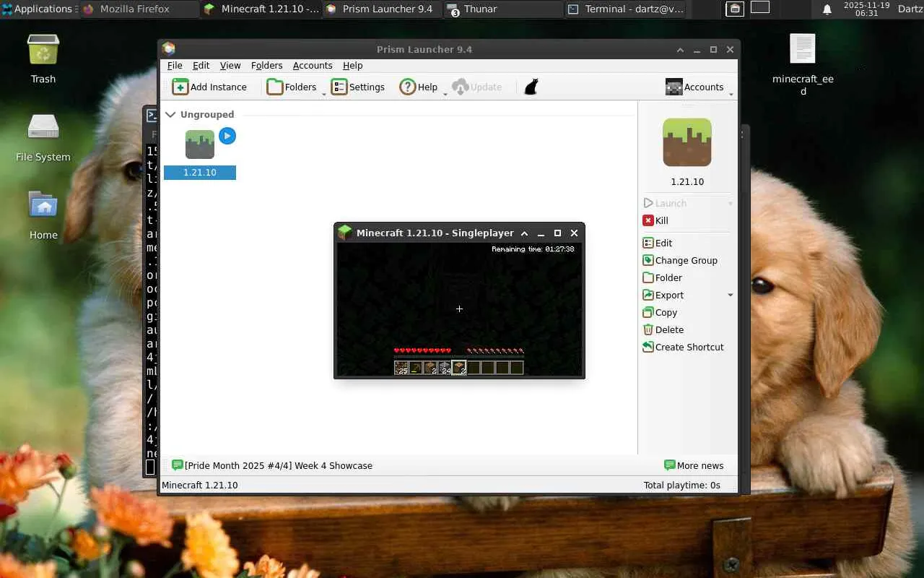
Task: Select the second hotbar slot in Minecraft
Action: click(416, 368)
